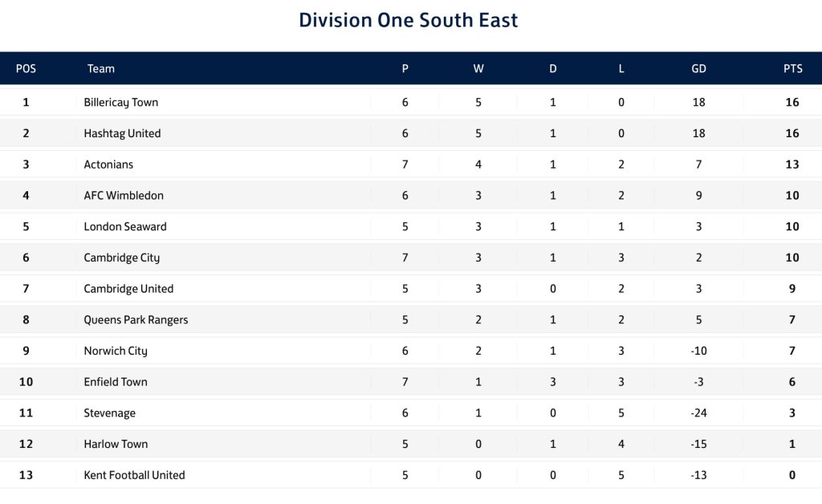Select London Seaward team name

pos(125,226)
